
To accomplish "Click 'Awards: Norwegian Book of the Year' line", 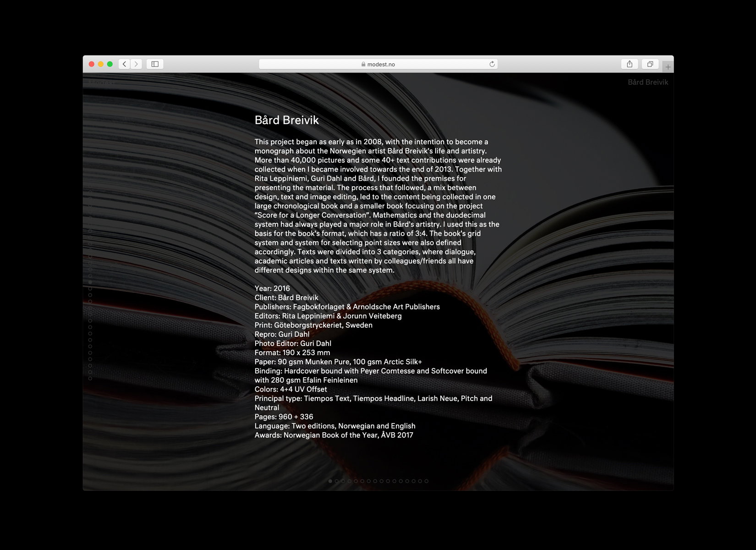I will pos(334,435).
